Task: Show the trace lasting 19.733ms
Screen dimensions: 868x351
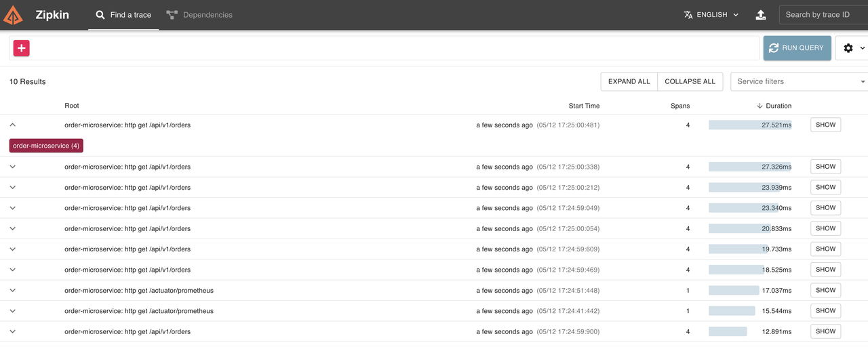Action: click(x=825, y=249)
